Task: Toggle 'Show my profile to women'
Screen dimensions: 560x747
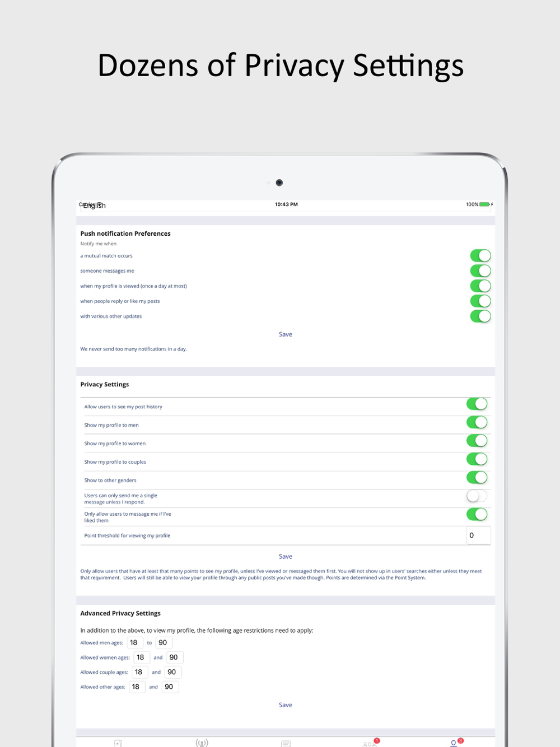Action: point(477,441)
